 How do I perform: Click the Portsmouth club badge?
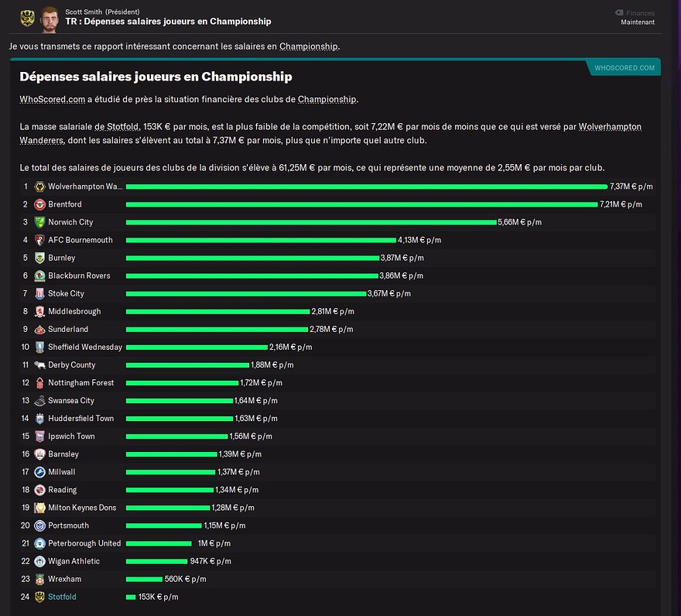click(x=39, y=525)
